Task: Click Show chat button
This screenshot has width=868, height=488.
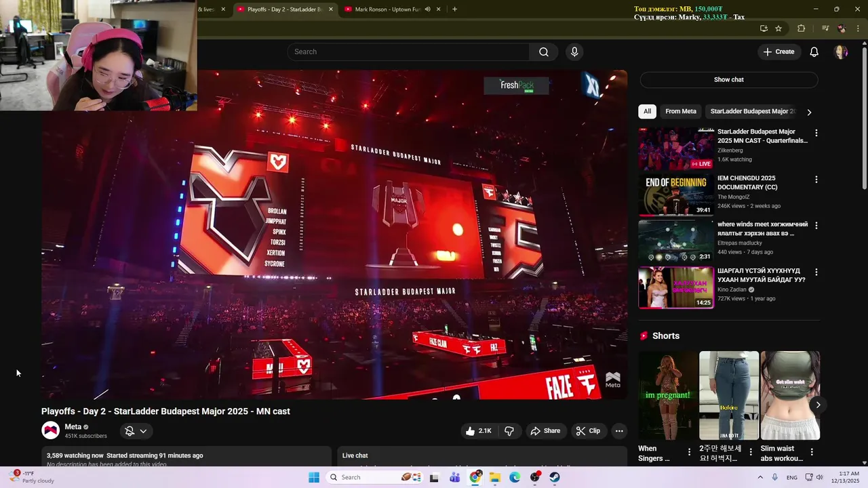Action: [729, 80]
